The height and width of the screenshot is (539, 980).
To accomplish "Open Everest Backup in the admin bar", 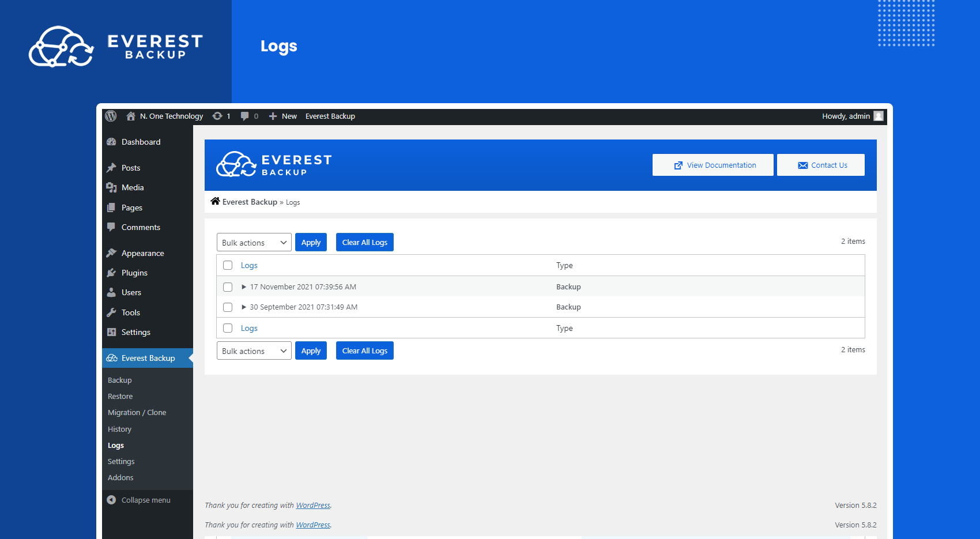I will coord(330,116).
